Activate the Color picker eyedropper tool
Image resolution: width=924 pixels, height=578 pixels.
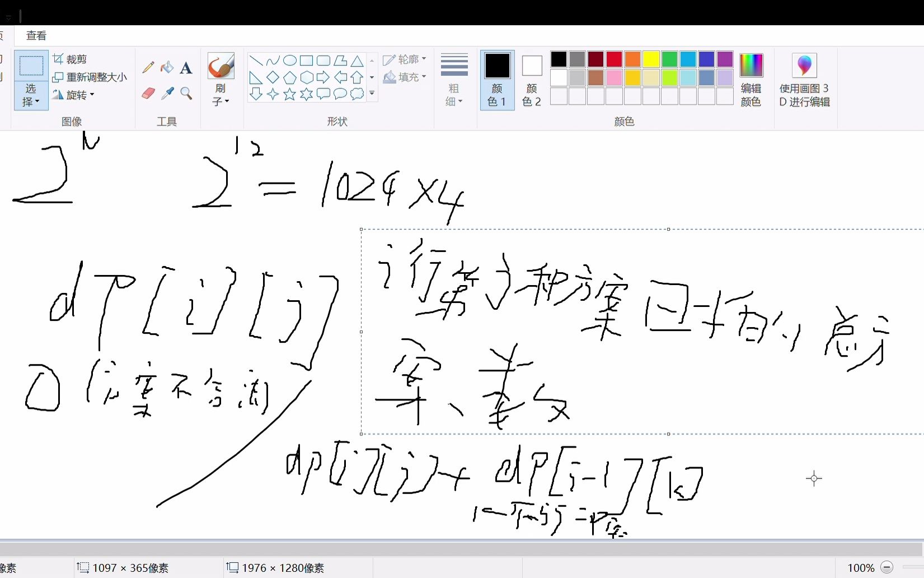click(167, 94)
